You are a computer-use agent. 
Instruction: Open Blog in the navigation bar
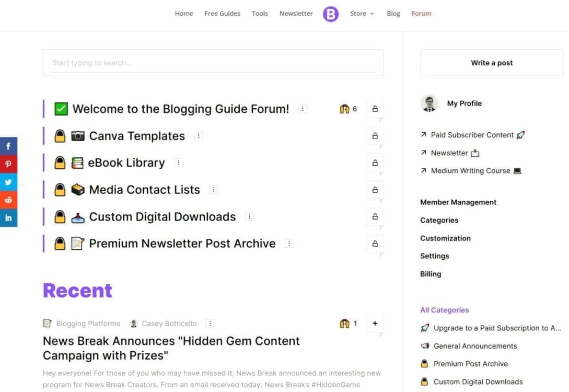[393, 14]
